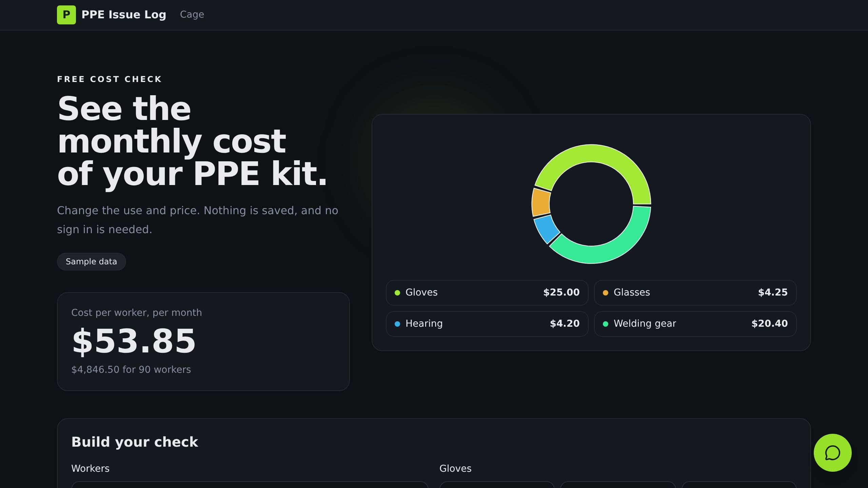This screenshot has width=868, height=488.
Task: Open the chat bubble widget
Action: click(832, 453)
